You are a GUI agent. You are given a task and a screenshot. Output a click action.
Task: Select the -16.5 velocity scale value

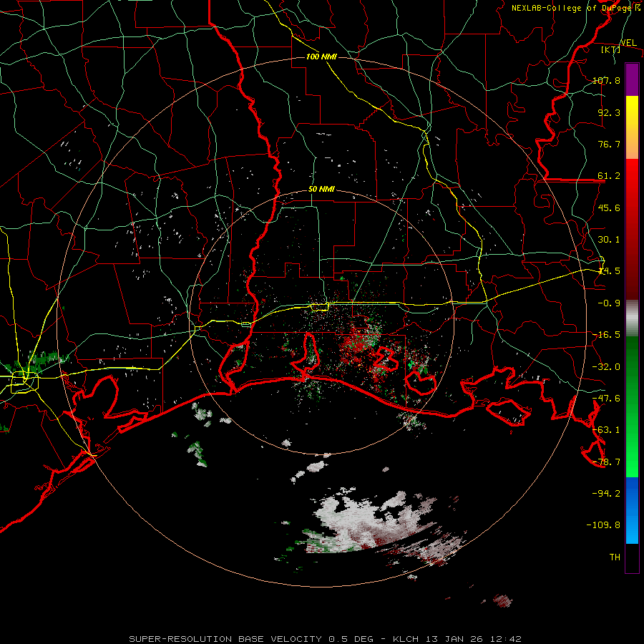(x=606, y=334)
